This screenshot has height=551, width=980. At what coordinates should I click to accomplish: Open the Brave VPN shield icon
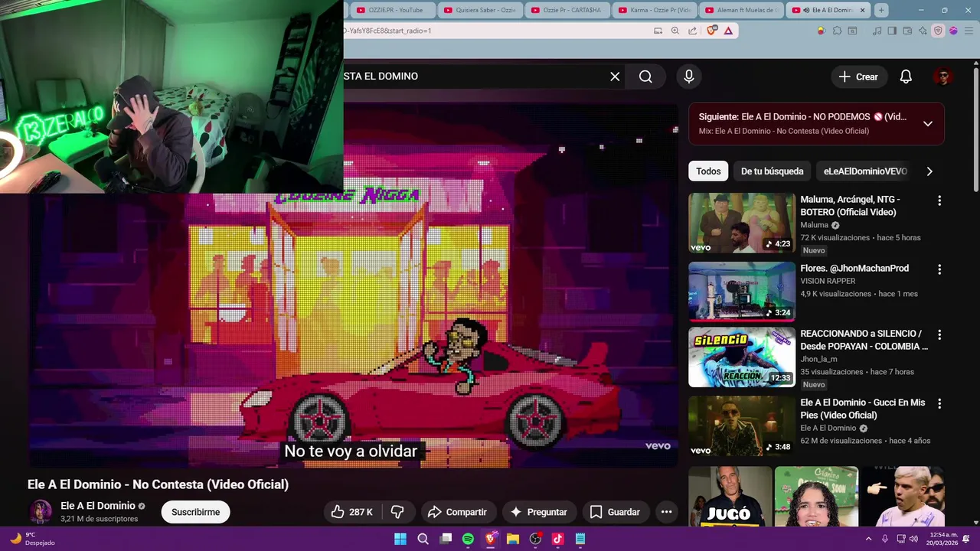coord(938,31)
